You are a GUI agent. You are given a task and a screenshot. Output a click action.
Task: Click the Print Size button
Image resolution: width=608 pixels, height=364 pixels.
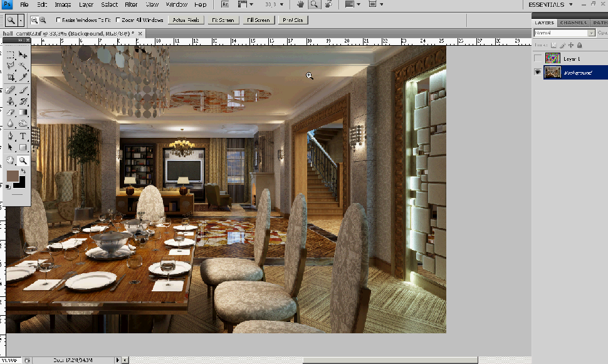tap(293, 20)
